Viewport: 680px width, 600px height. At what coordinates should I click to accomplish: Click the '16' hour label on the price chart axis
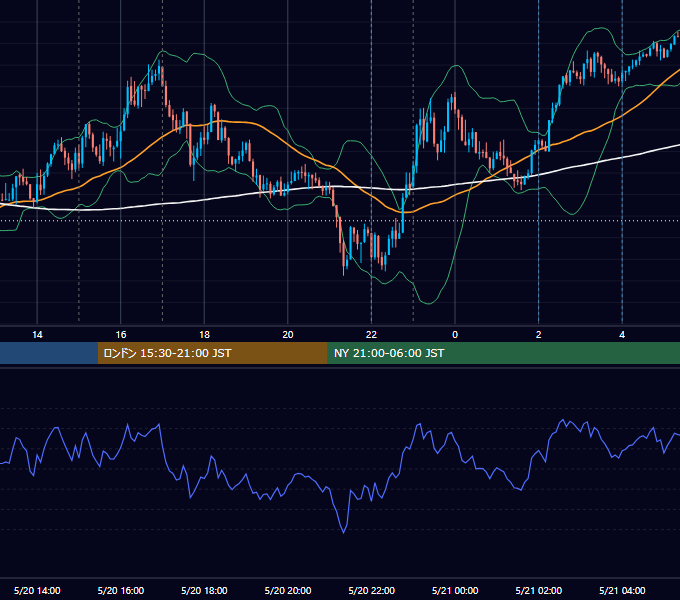tap(121, 335)
